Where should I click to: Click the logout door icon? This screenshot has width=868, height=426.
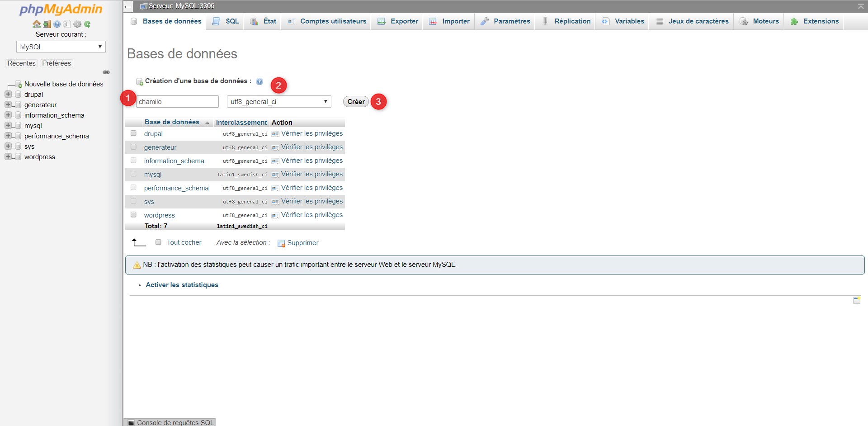coord(47,24)
